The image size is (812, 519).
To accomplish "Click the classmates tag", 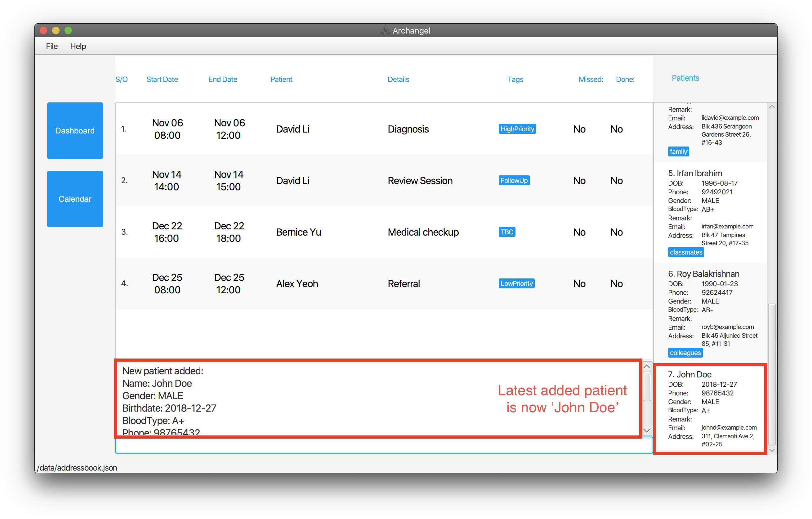I will point(685,252).
